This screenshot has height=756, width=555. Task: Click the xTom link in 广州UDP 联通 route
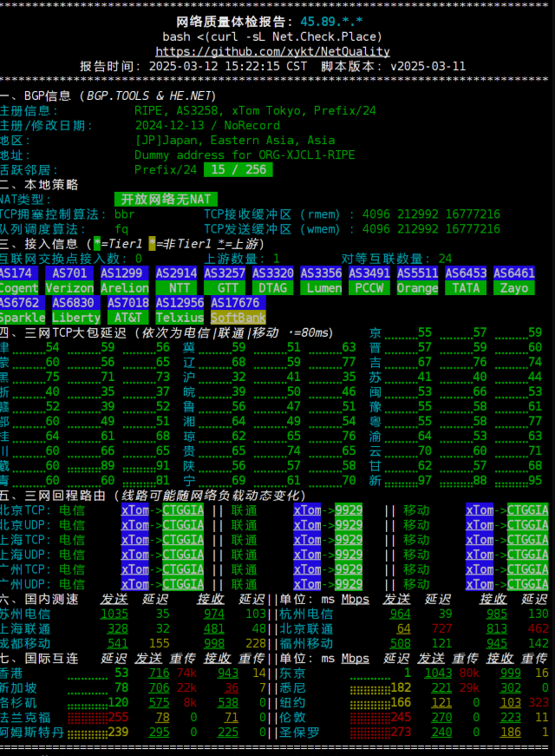click(307, 584)
